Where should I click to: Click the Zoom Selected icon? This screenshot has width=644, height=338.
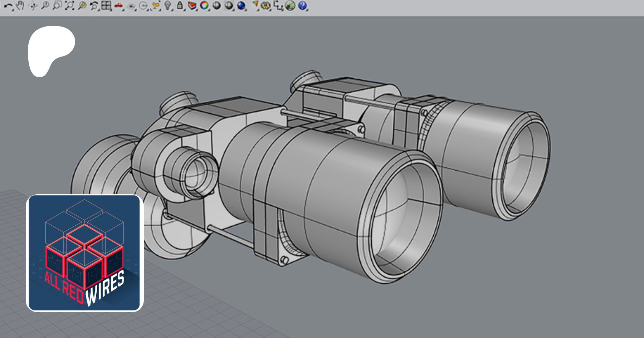82,6
